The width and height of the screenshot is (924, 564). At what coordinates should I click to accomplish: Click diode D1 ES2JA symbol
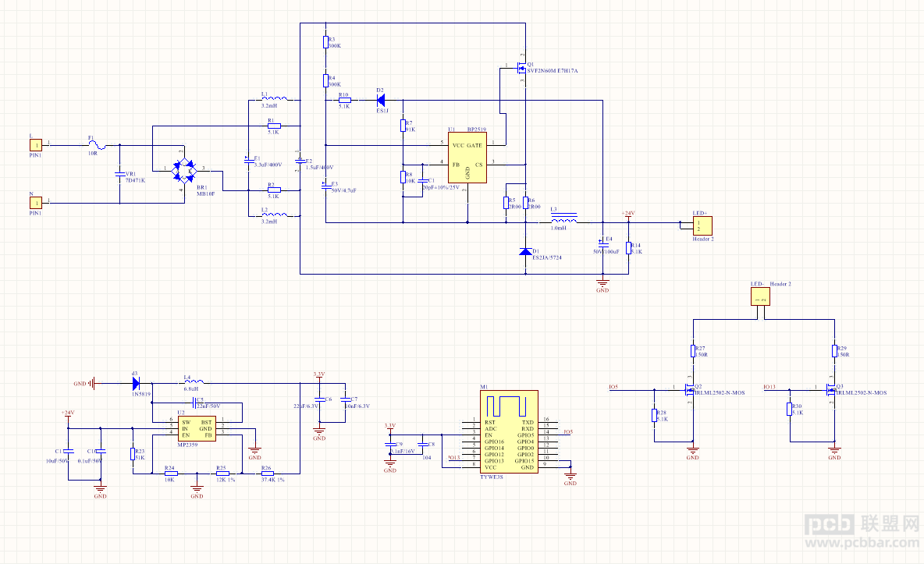coord(526,252)
